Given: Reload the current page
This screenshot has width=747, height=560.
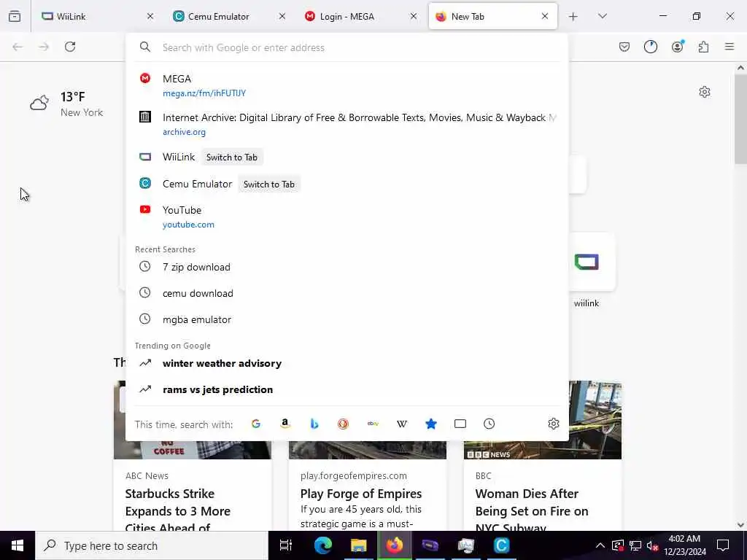Looking at the screenshot, I should 70,47.
